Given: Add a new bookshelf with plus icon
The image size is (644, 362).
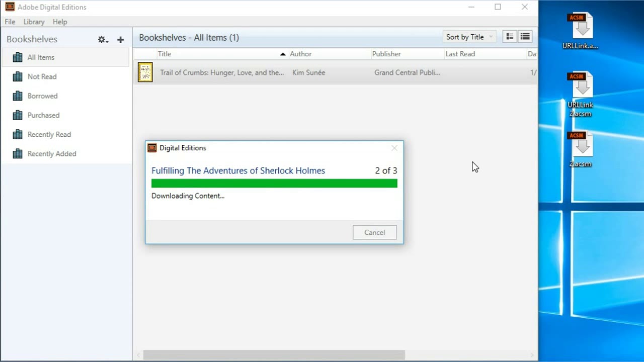Looking at the screenshot, I should (x=120, y=39).
